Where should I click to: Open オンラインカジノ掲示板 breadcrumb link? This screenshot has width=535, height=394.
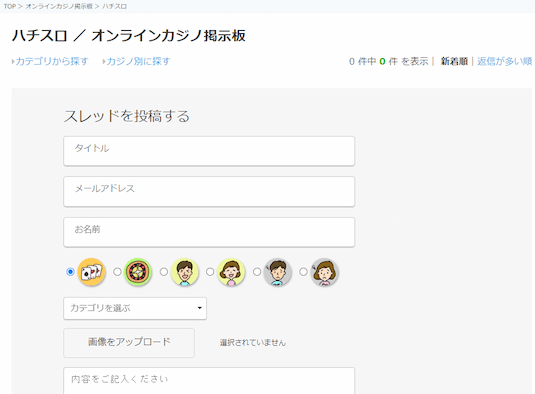59,6
